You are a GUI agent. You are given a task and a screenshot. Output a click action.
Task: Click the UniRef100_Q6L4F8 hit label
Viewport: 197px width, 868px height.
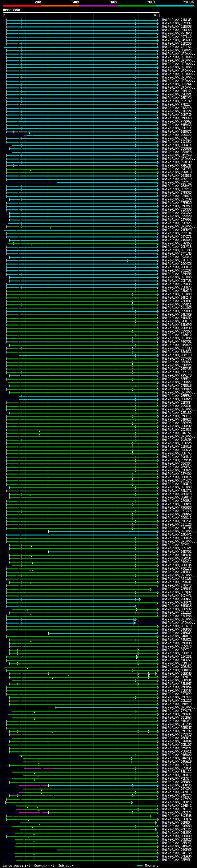(177, 494)
